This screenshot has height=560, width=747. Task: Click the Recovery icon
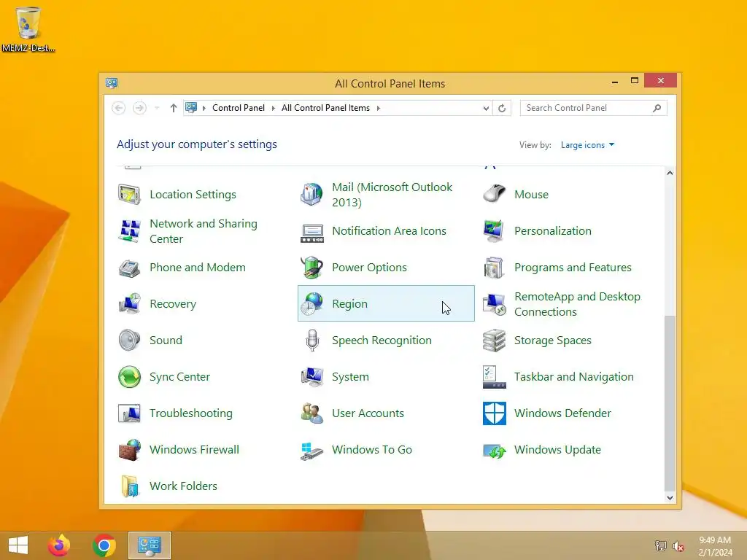129,304
